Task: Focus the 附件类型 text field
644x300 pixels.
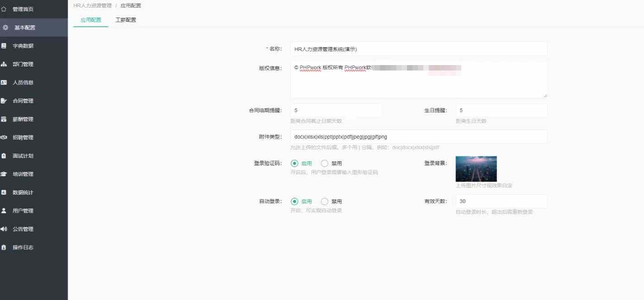Action: tap(418, 136)
